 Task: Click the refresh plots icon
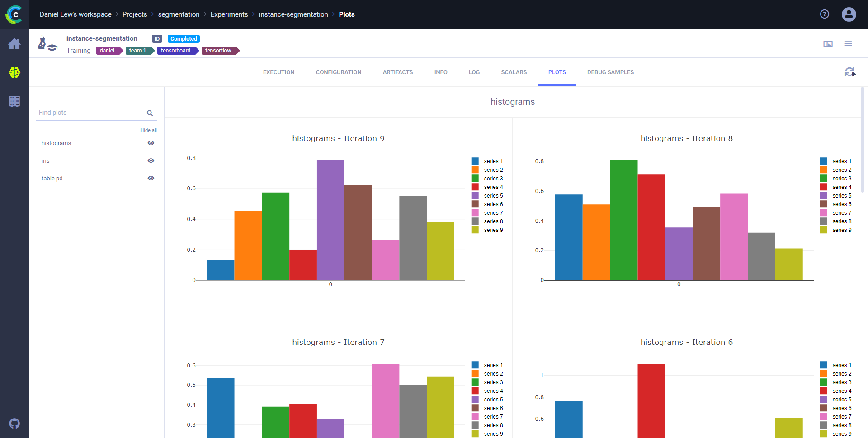[x=850, y=72]
